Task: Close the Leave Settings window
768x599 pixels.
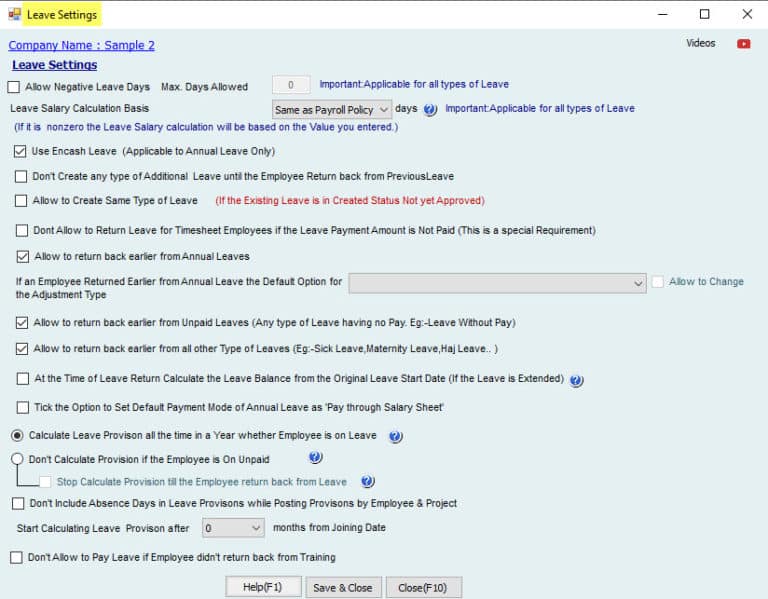Action: [747, 14]
